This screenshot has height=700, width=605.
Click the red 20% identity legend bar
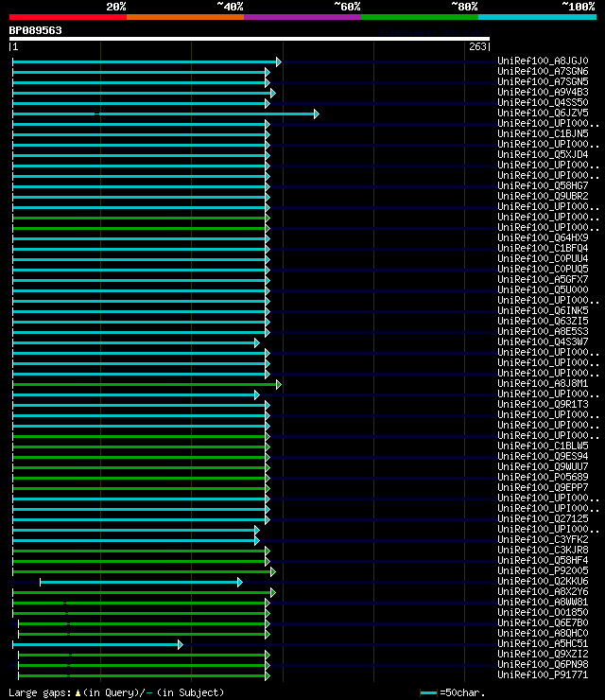[x=68, y=17]
